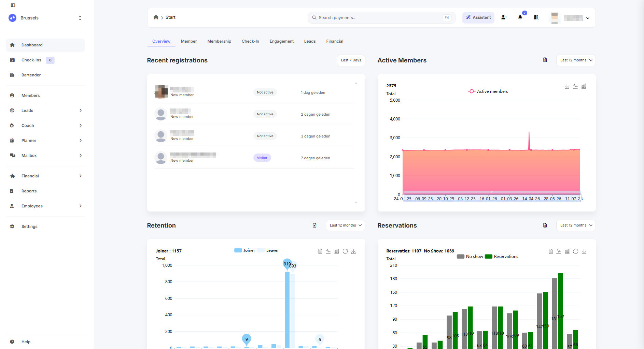The height and width of the screenshot is (349, 644).
Task: Toggle the Reservations legend series
Action: tap(502, 257)
